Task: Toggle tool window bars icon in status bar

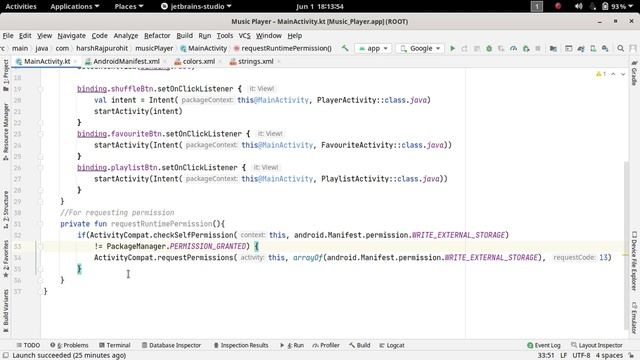Action: pyautogui.click(x=6, y=356)
